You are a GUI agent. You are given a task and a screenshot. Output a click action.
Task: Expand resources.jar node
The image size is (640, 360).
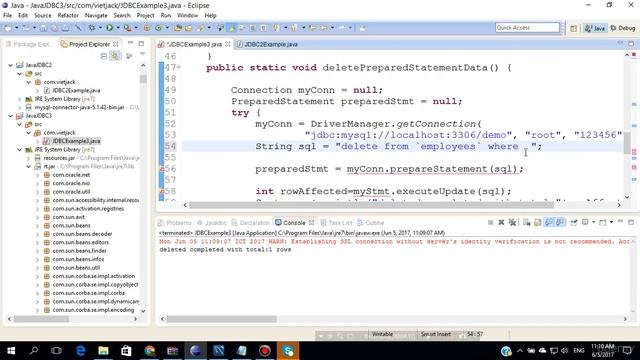28,158
